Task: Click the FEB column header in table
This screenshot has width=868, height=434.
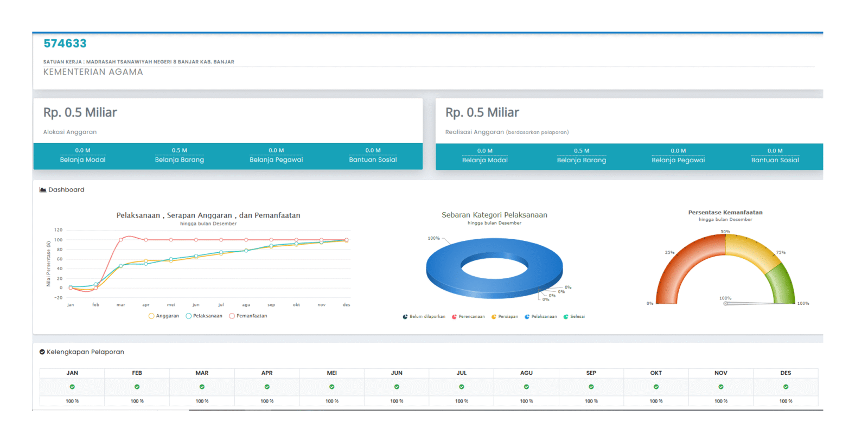Action: (x=137, y=373)
